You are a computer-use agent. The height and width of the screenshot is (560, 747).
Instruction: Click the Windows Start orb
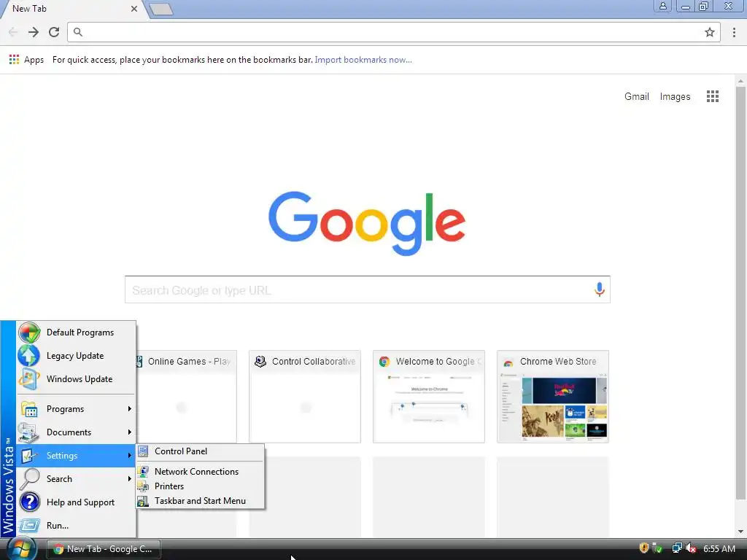[x=21, y=548]
